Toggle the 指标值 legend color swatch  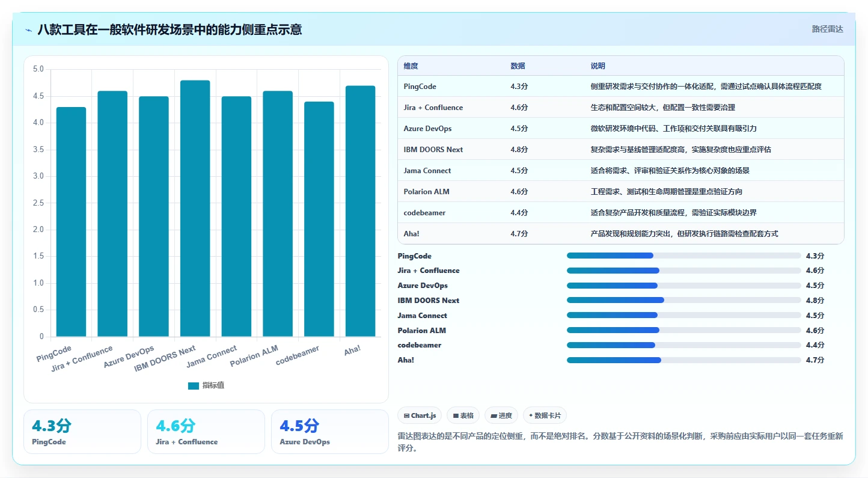point(193,386)
